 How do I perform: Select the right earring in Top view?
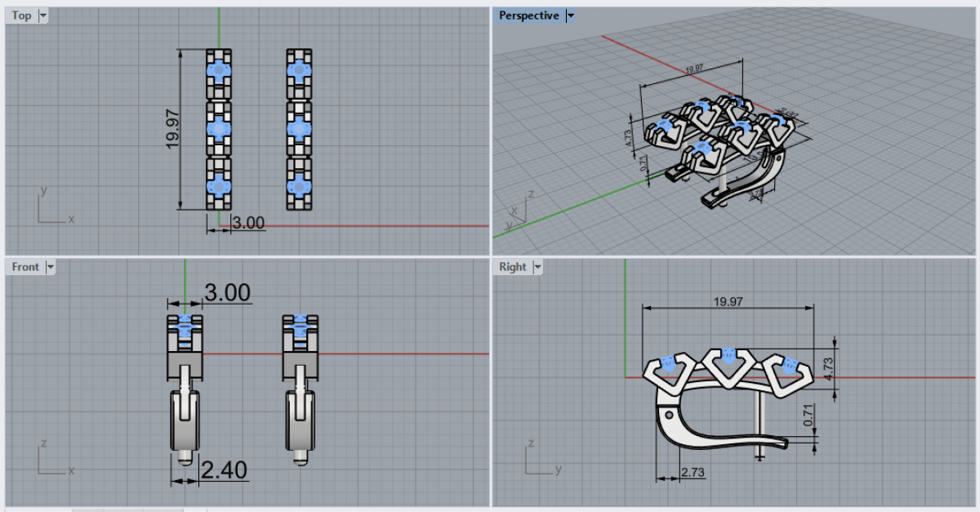[299, 128]
